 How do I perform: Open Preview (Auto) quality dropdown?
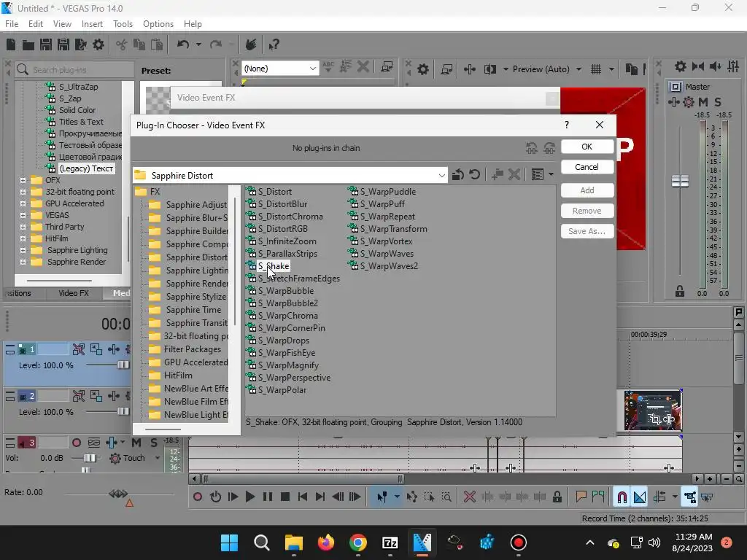tap(578, 69)
